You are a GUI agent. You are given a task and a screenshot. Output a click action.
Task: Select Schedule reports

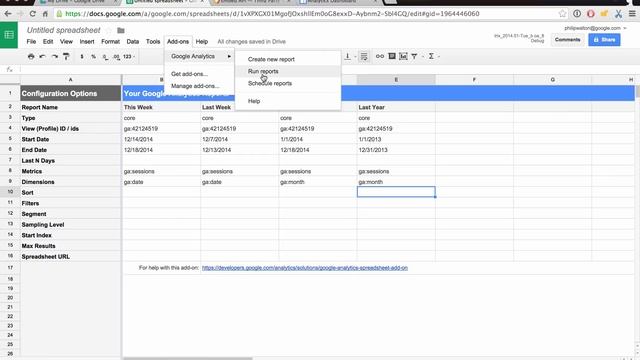(x=288, y=83)
